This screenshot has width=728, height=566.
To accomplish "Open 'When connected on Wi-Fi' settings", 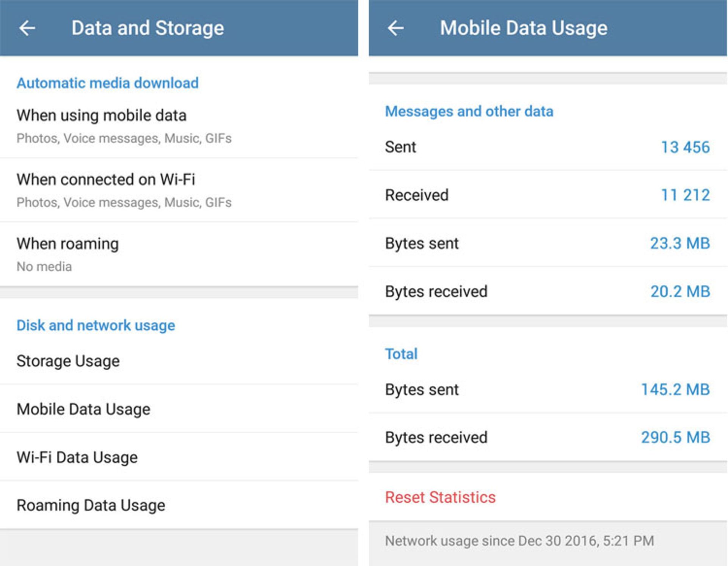I will pyautogui.click(x=178, y=190).
